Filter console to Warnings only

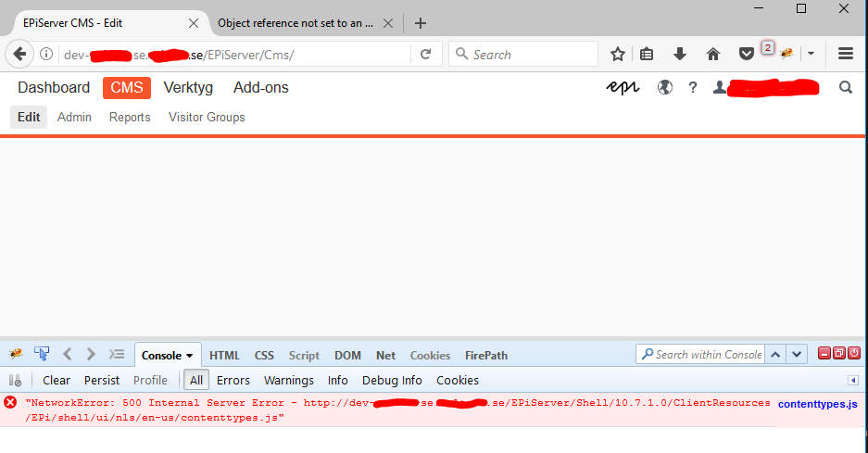pyautogui.click(x=288, y=381)
